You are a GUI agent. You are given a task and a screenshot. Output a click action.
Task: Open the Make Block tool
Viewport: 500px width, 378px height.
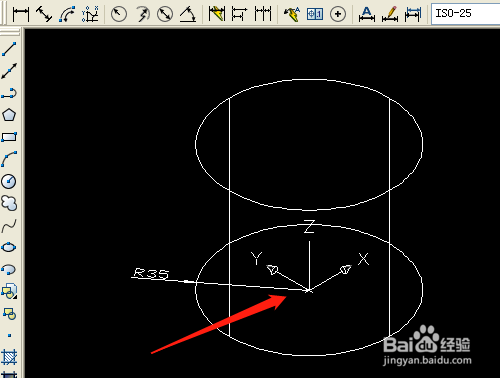(x=9, y=313)
